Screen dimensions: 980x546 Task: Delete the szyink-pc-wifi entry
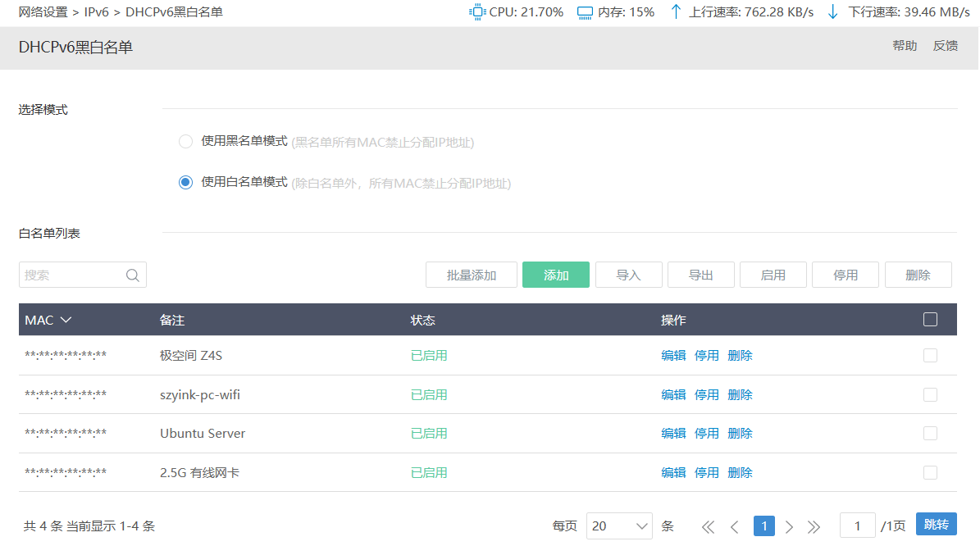740,395
